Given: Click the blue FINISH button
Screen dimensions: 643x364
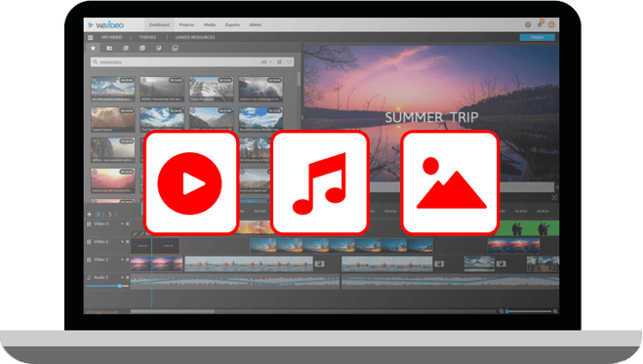Looking at the screenshot, I should [538, 37].
